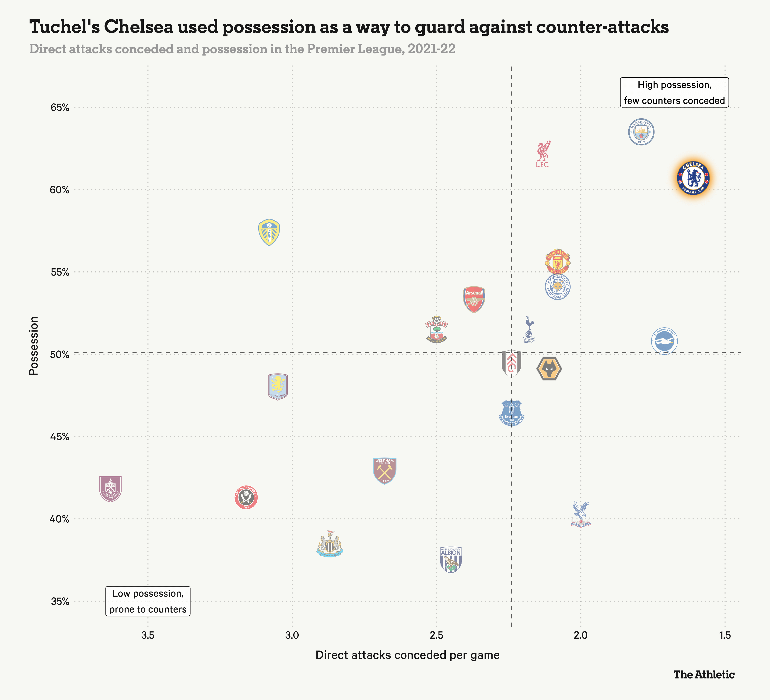
Task: Click the Arsenal cannon crest
Action: [x=474, y=299]
